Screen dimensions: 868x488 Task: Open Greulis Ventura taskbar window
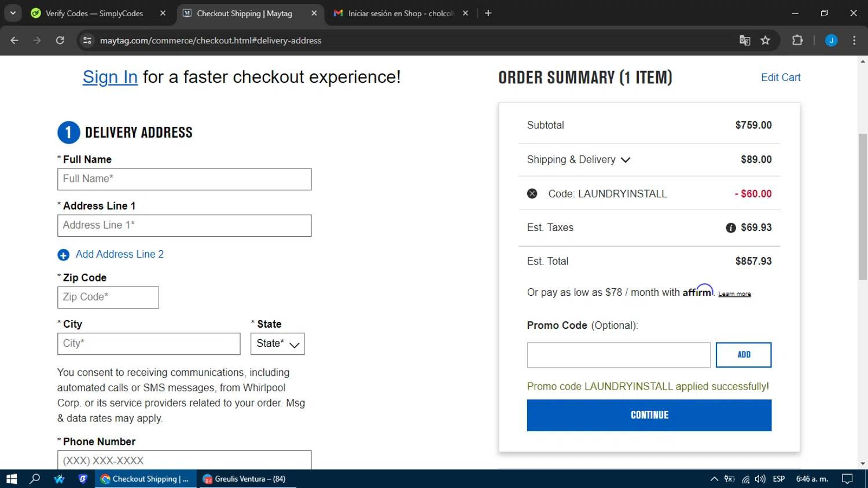point(248,479)
